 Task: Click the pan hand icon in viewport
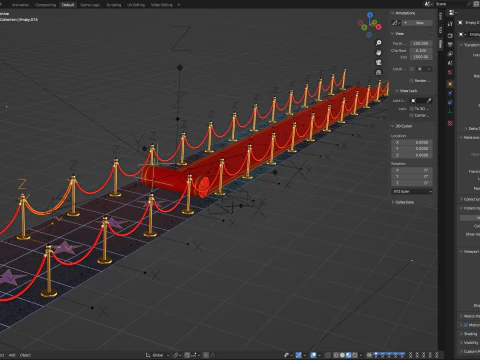[379, 53]
